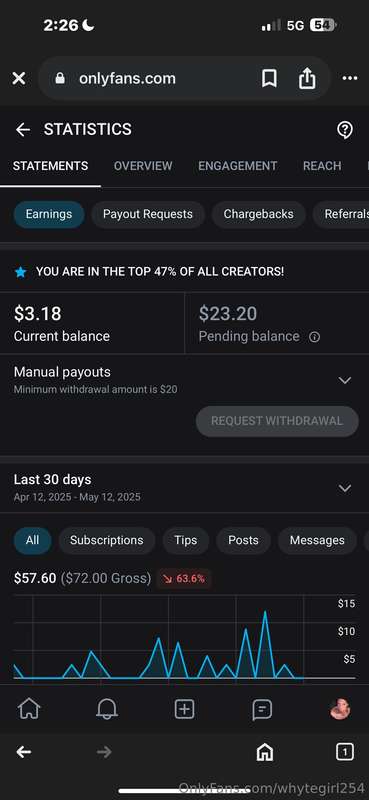Open the messages chat icon
This screenshot has width=369, height=800.
click(262, 709)
